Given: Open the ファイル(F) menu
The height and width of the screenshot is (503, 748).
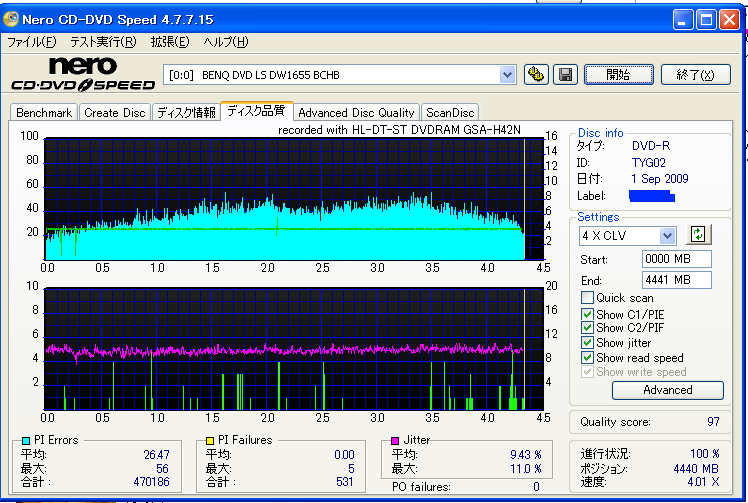Looking at the screenshot, I should (x=31, y=42).
